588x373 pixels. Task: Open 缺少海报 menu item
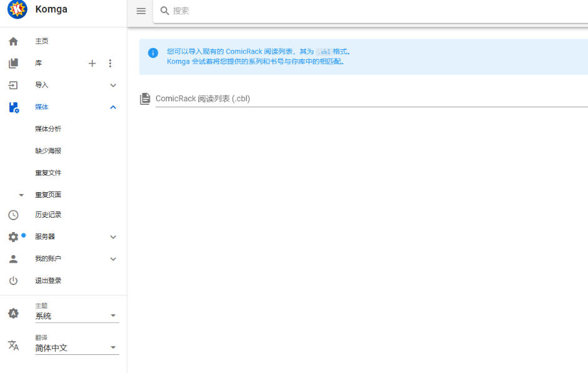click(48, 151)
